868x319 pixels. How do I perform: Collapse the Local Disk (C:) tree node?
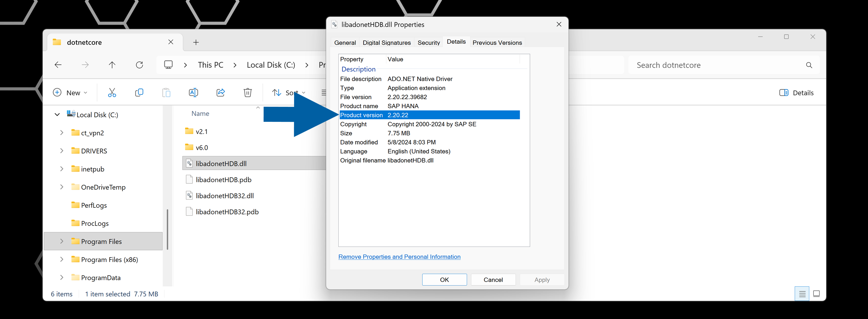pos(57,115)
